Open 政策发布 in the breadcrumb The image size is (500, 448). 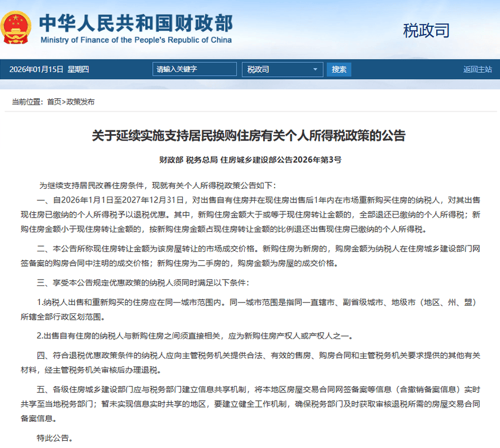(80, 102)
